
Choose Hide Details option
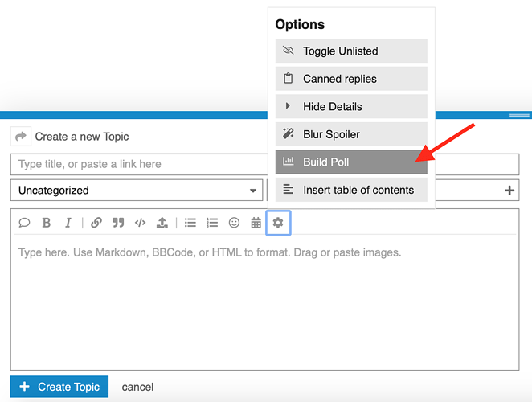tap(351, 107)
